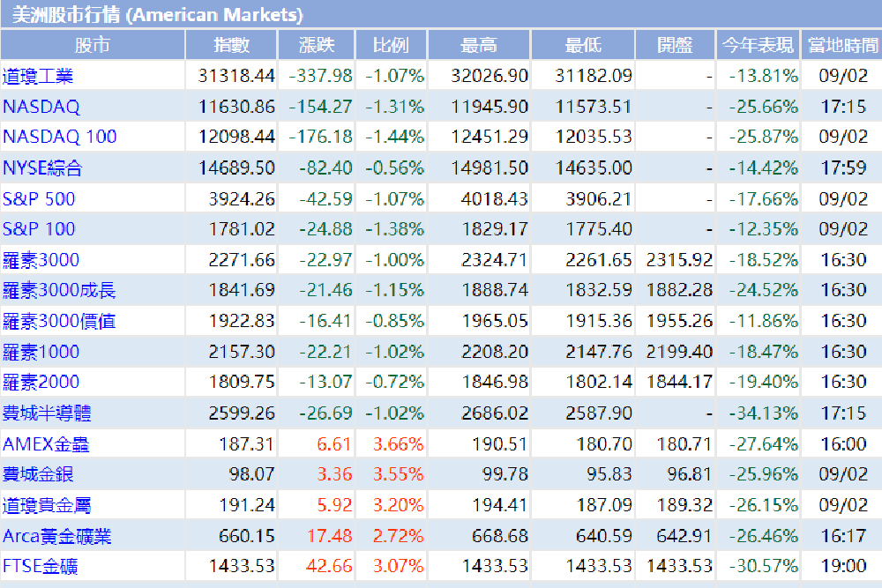Open the NASDAQ 100 index link
This screenshot has width=882, height=588.
click(60, 137)
